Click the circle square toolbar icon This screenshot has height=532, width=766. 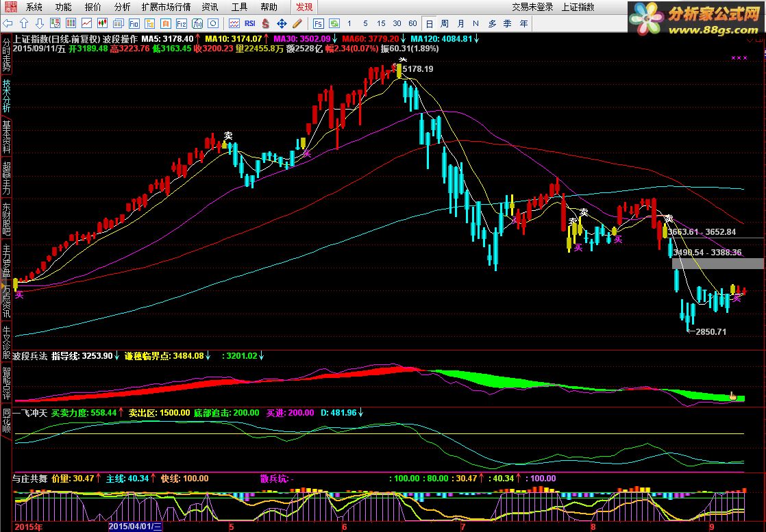(213, 23)
